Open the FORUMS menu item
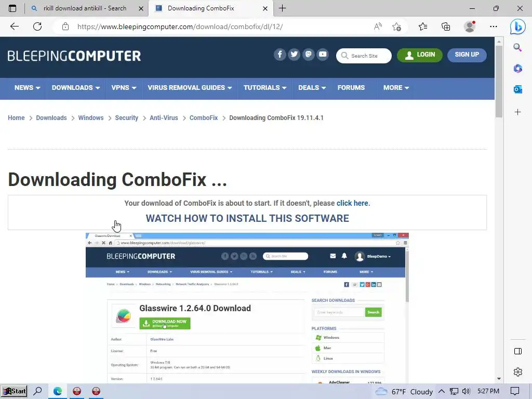The width and height of the screenshot is (532, 399). [351, 87]
